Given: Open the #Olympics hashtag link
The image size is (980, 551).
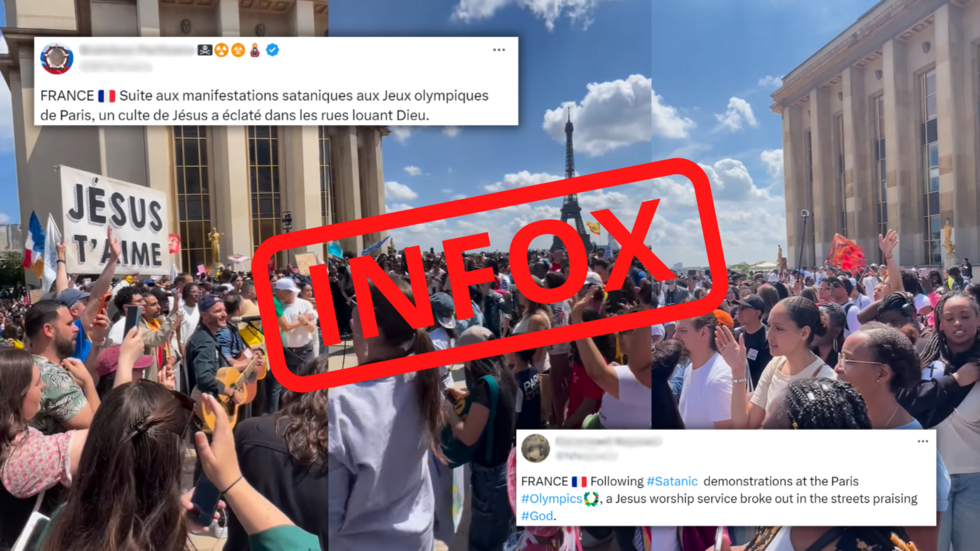Looking at the screenshot, I should 552,499.
